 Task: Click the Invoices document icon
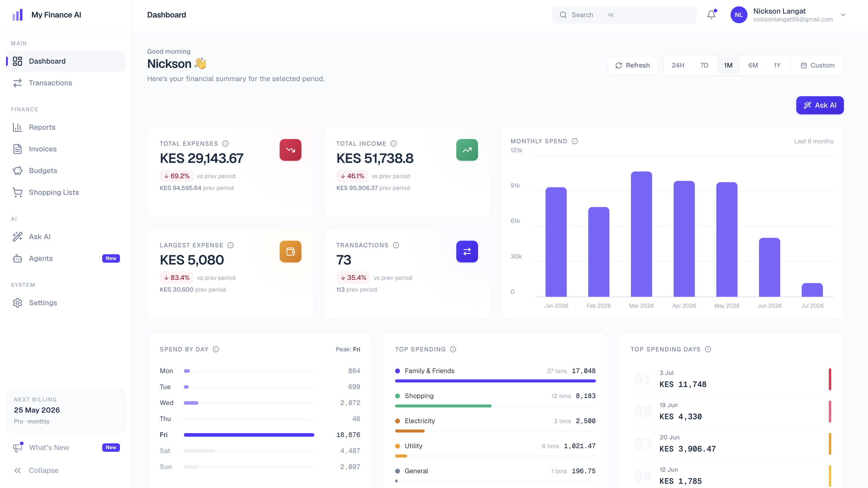(17, 149)
